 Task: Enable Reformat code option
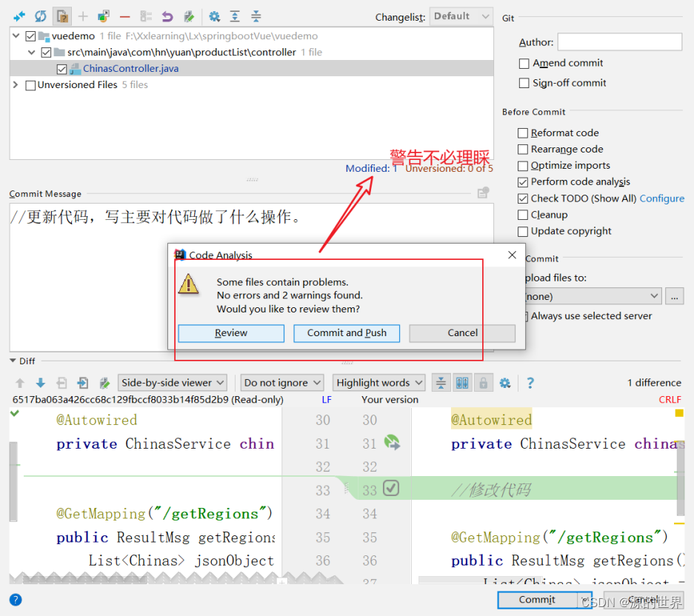[x=523, y=133]
